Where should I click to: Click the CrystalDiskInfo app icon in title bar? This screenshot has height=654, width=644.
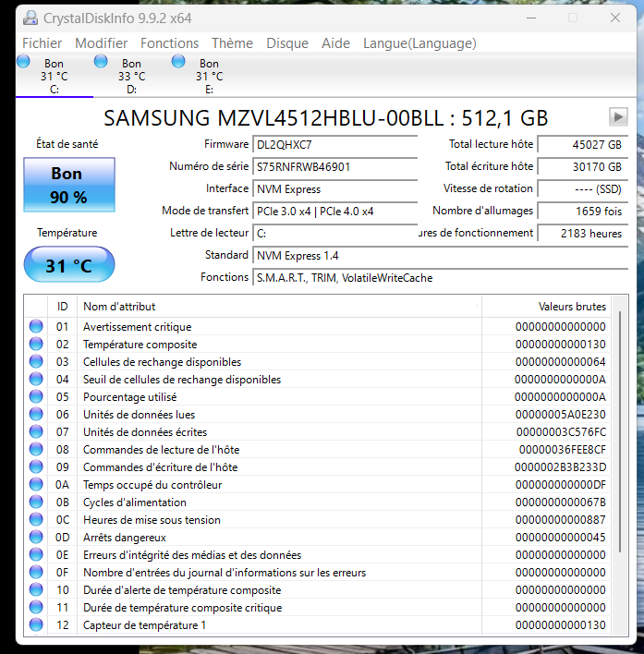click(30, 18)
